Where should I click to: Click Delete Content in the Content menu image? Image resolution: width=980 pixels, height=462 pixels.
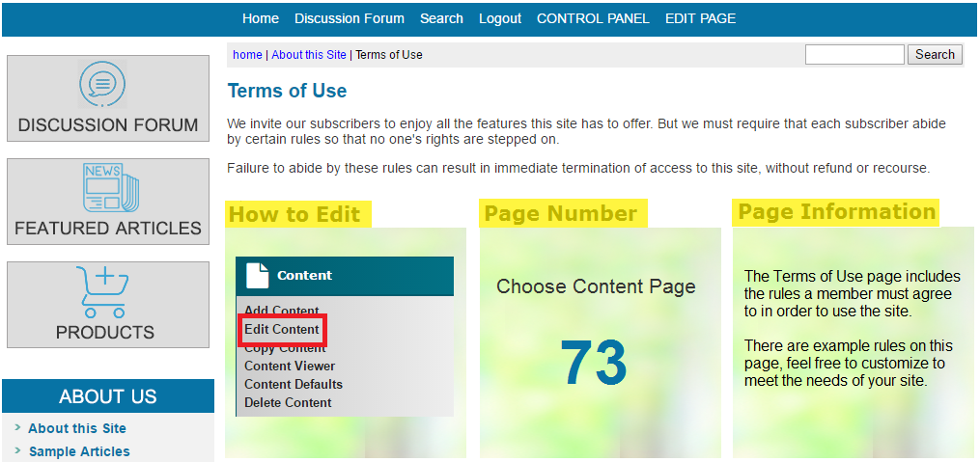tap(288, 403)
